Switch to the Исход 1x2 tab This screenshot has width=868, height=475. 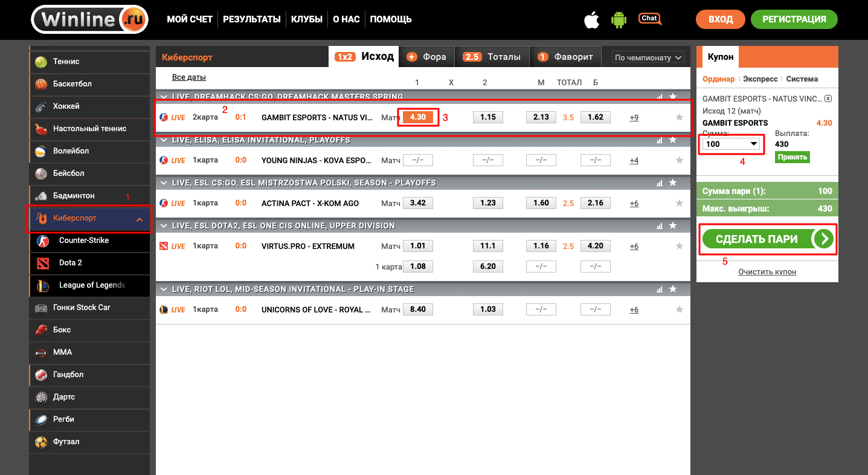click(x=364, y=57)
